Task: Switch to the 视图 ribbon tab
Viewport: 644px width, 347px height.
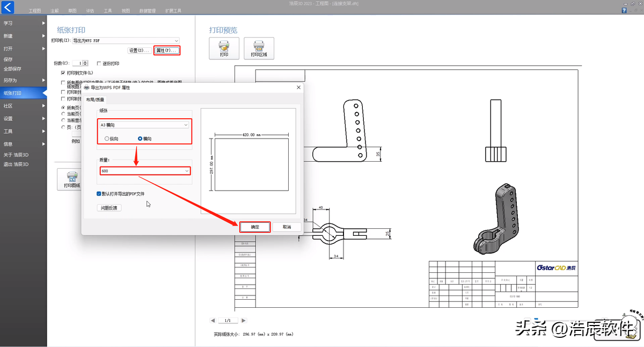Action: point(126,11)
